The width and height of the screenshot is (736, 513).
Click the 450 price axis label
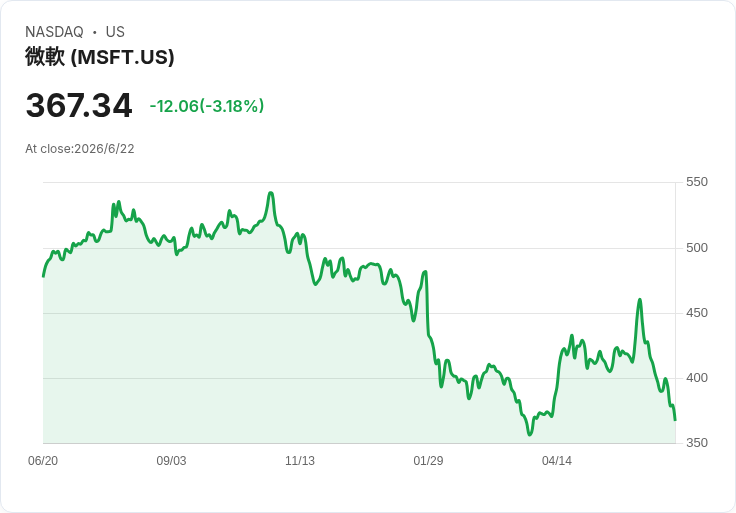[697, 313]
